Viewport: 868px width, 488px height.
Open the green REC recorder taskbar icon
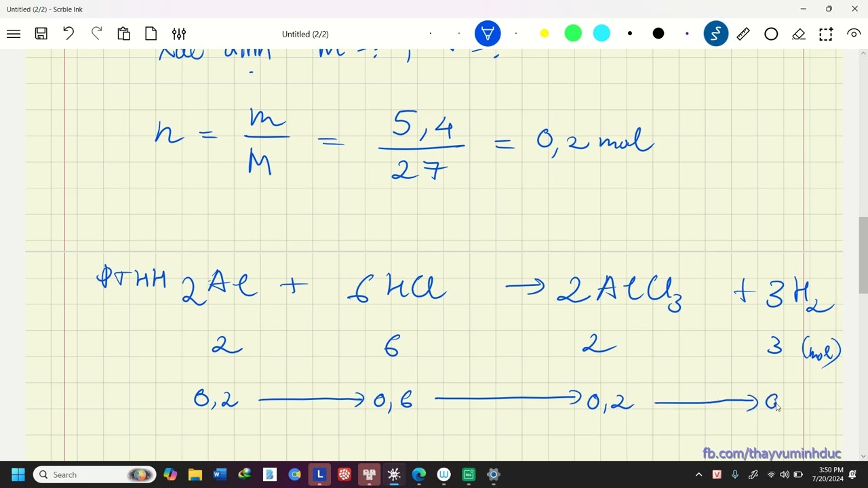469,474
